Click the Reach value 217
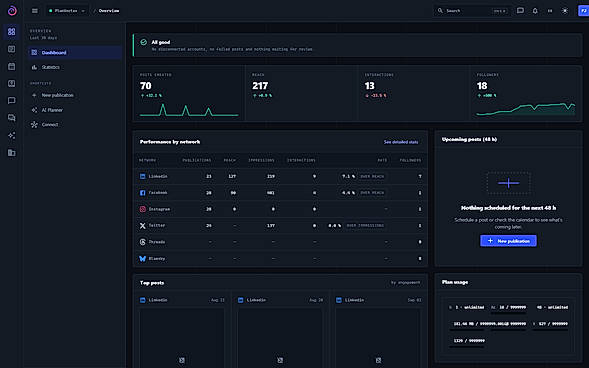This screenshot has width=589, height=368. pos(260,86)
